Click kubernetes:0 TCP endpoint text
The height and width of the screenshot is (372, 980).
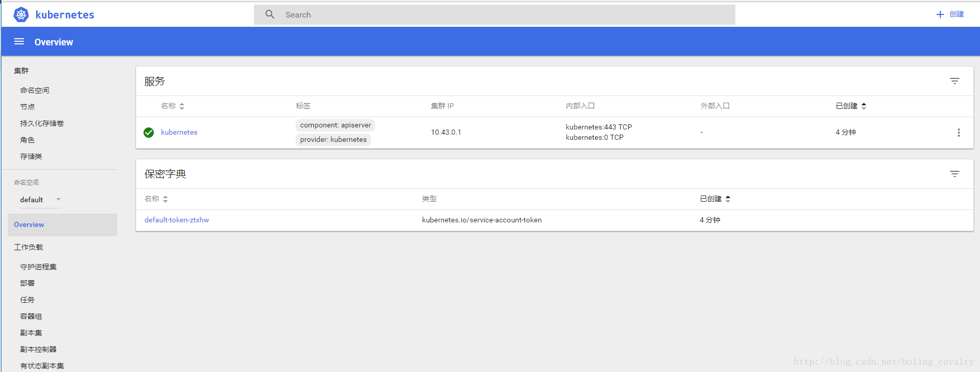click(x=595, y=137)
